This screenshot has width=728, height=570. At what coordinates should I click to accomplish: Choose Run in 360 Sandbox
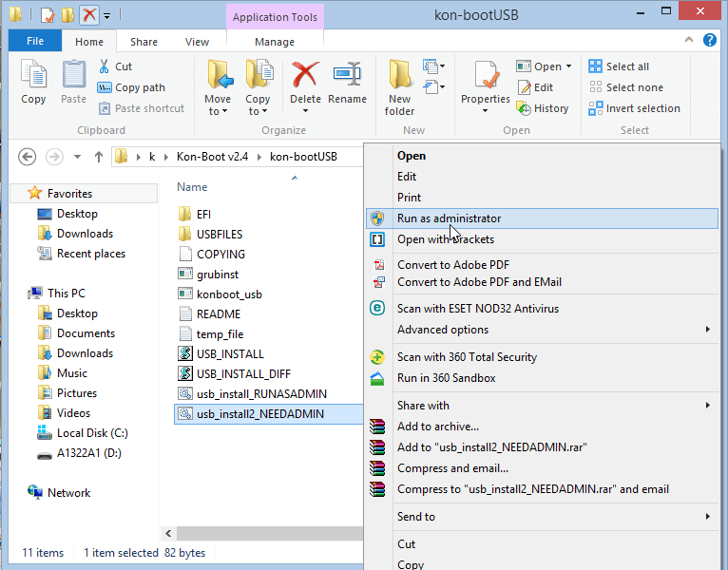[x=542, y=378]
